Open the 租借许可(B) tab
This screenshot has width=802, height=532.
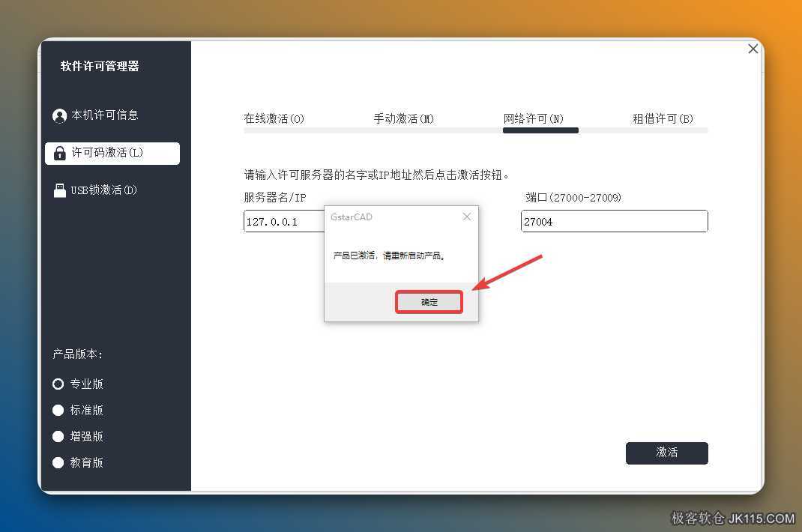click(x=663, y=118)
